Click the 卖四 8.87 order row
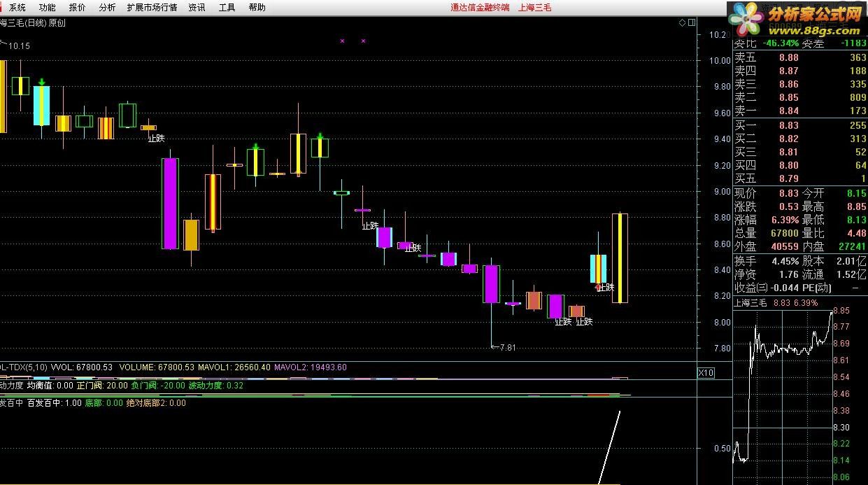 (x=800, y=71)
